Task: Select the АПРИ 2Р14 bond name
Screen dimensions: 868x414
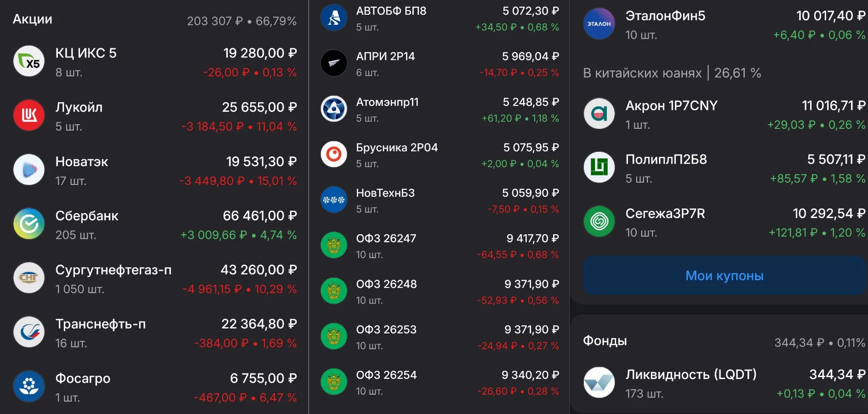Action: click(x=385, y=56)
